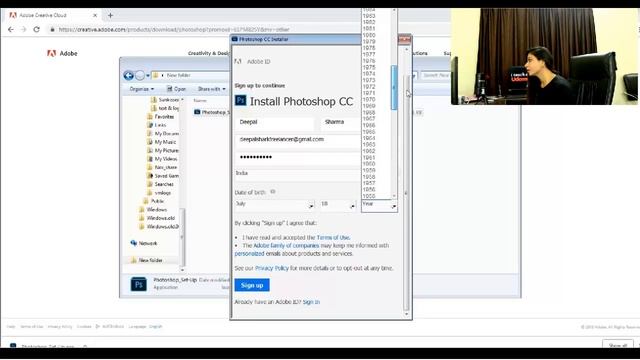Open the Share with menu in Explorer
Image resolution: width=640 pixels, height=360 pixels.
(211, 89)
